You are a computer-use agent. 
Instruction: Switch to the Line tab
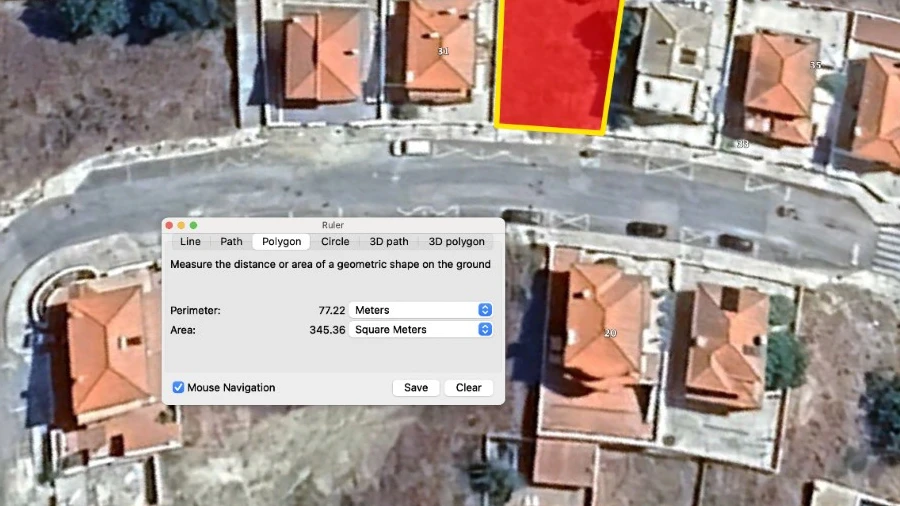pyautogui.click(x=190, y=242)
